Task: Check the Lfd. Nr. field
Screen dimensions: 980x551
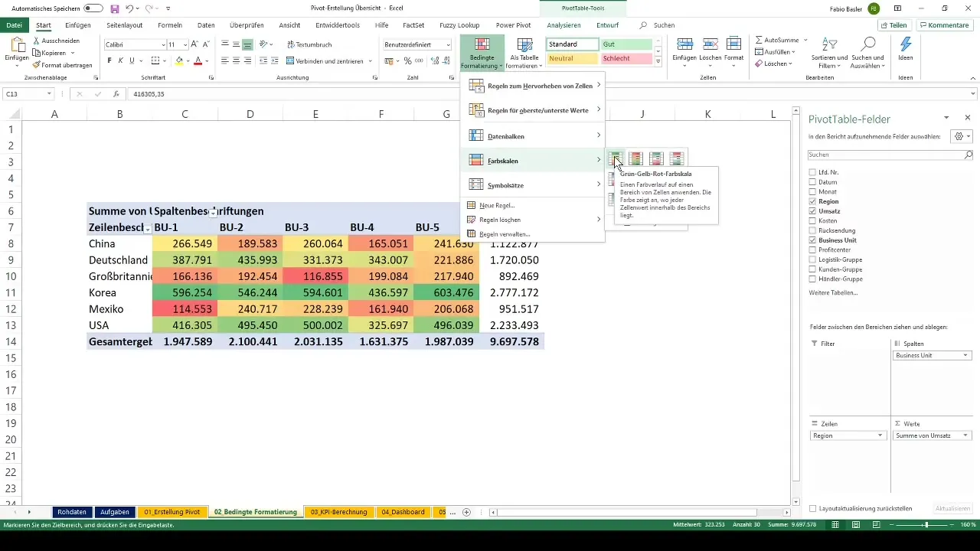Action: pyautogui.click(x=813, y=172)
